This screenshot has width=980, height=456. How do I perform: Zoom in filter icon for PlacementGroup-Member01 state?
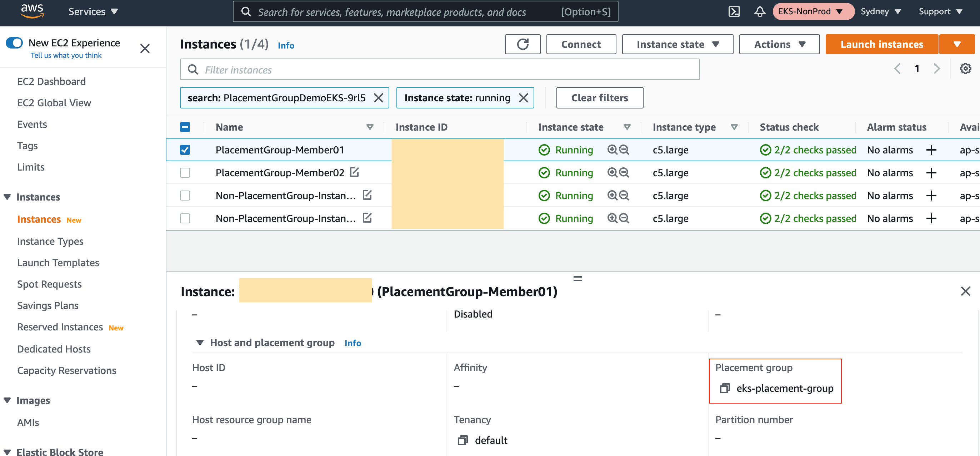(x=612, y=150)
